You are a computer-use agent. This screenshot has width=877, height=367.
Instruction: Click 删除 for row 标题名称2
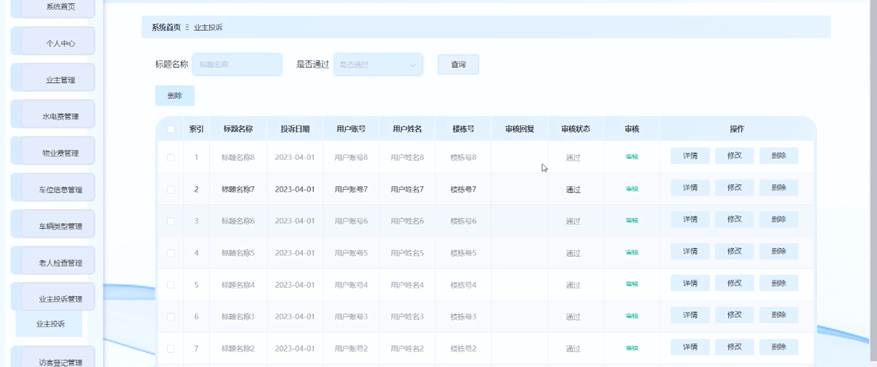[779, 347]
